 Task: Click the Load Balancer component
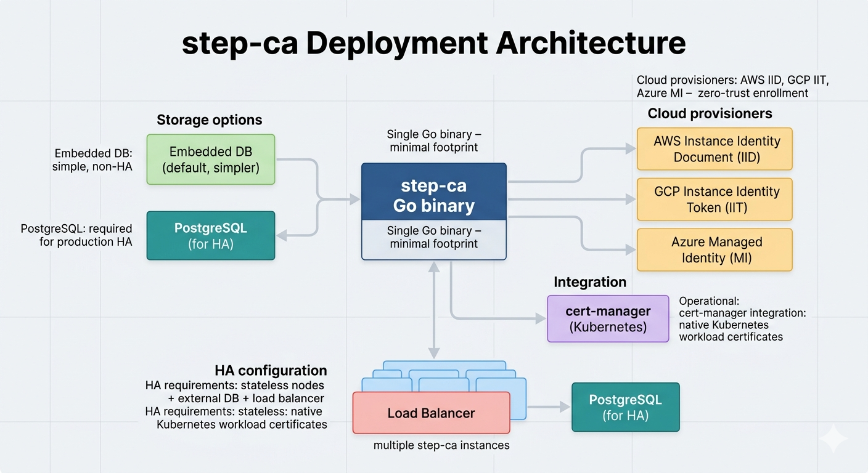point(431,413)
